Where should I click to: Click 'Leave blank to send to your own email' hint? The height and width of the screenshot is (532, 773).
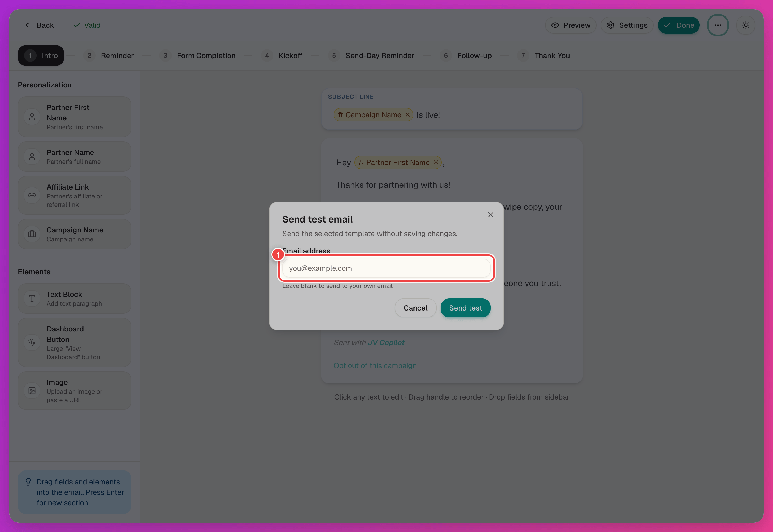[337, 286]
